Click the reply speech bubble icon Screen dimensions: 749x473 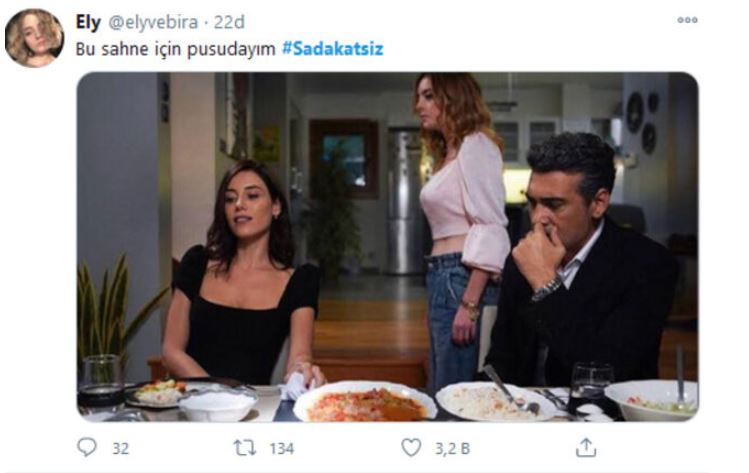coord(87,448)
